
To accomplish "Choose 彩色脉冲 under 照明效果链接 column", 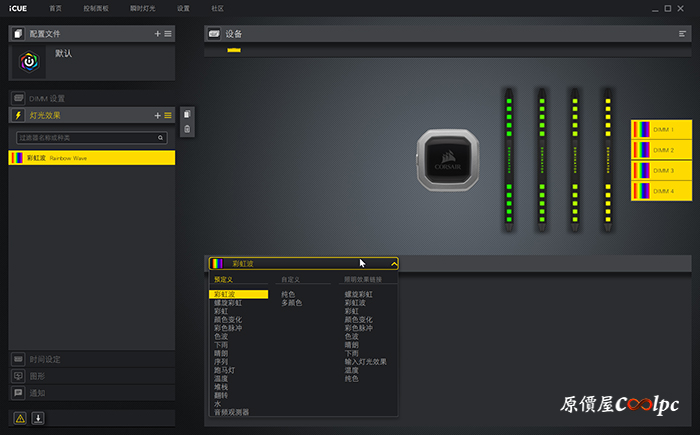I will 358,328.
